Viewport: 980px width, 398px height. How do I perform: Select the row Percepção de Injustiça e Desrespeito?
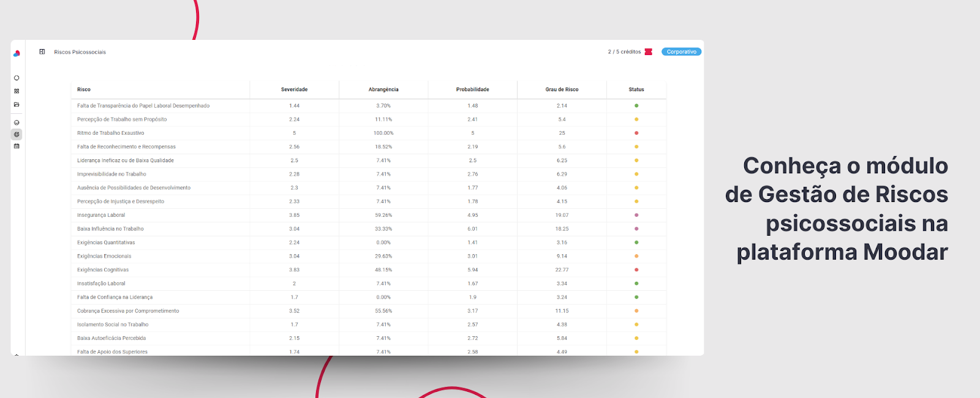(369, 201)
